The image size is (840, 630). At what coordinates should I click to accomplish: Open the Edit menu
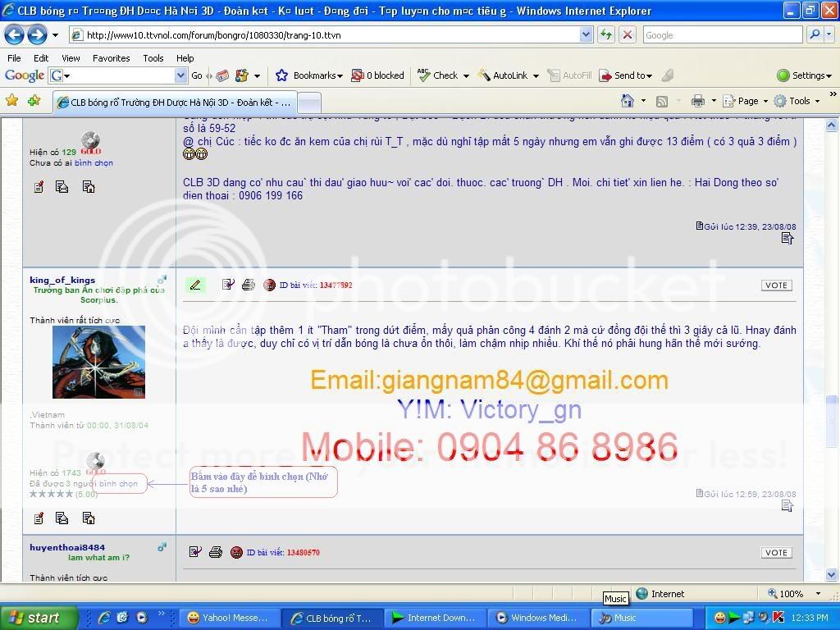[x=41, y=58]
